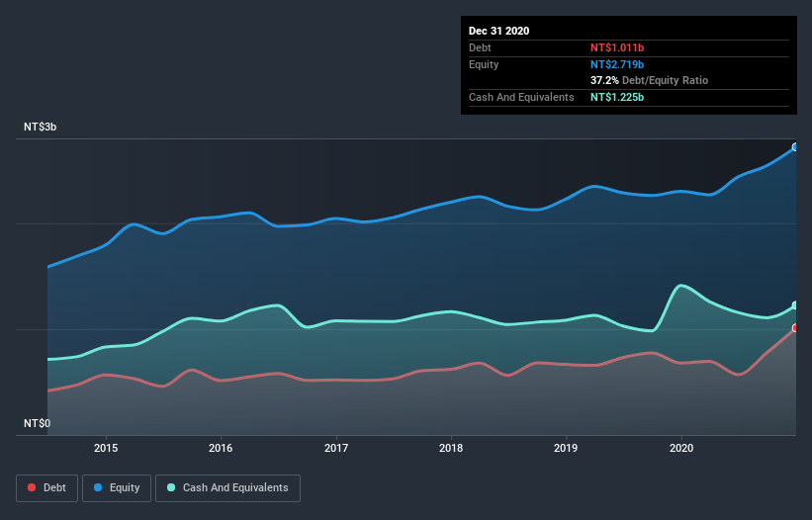Click the NT$2.719b equity value
Screen dimensions: 812x520
tap(617, 64)
